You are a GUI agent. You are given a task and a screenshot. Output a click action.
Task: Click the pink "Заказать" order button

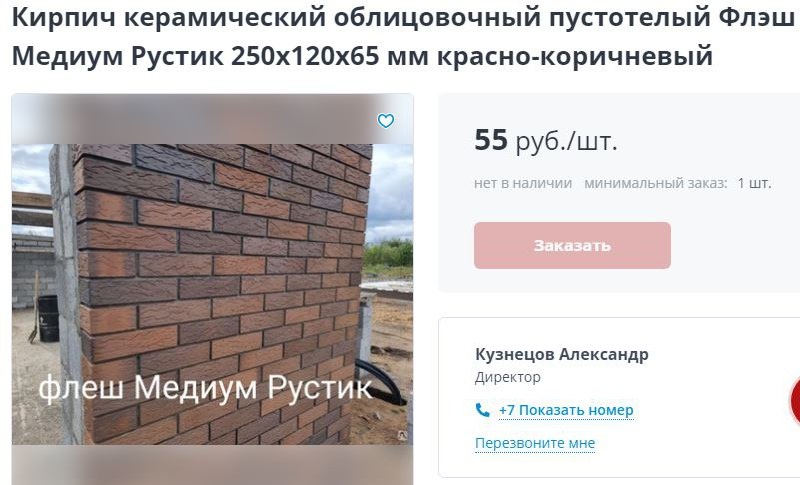click(x=572, y=245)
